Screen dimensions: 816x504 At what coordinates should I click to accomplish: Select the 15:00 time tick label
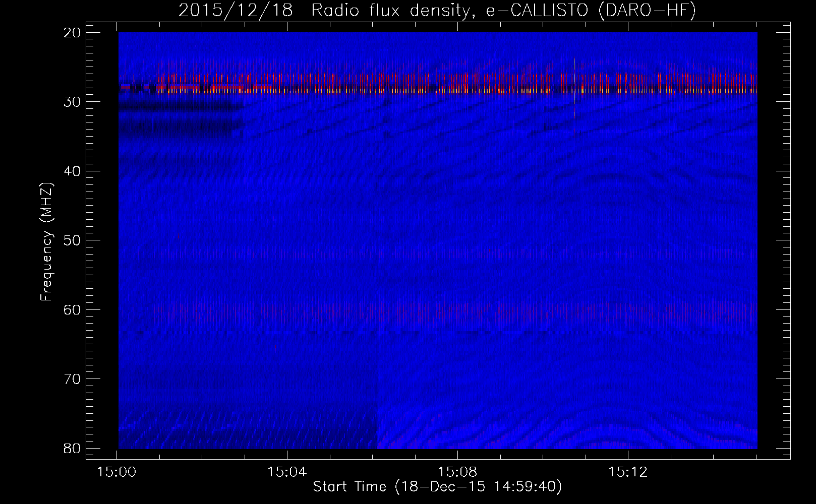coord(117,472)
